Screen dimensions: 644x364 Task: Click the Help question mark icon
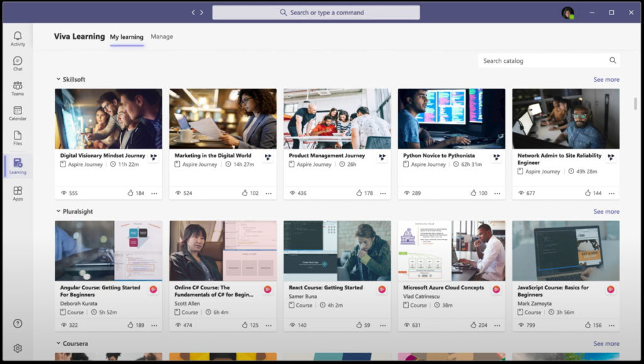(x=18, y=323)
